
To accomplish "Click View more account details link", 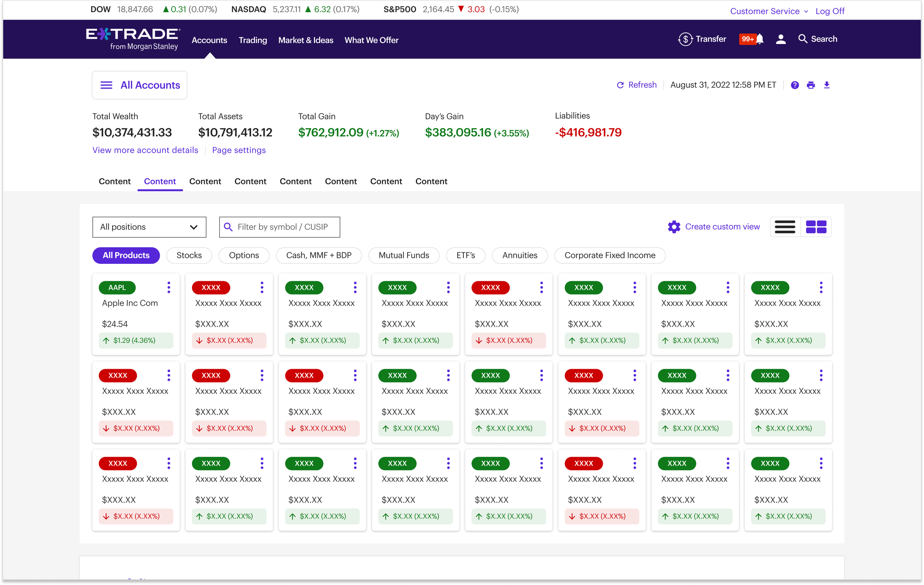I will [145, 150].
